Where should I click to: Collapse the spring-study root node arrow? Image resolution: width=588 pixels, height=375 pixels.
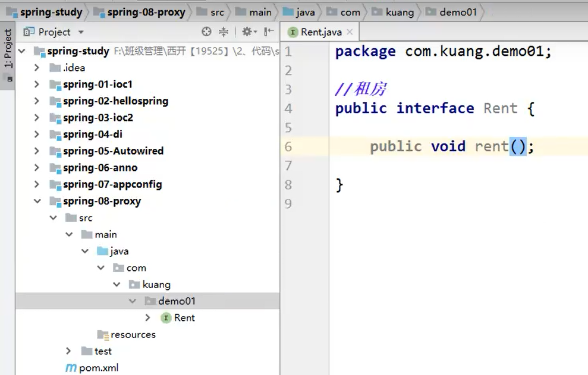[22, 51]
